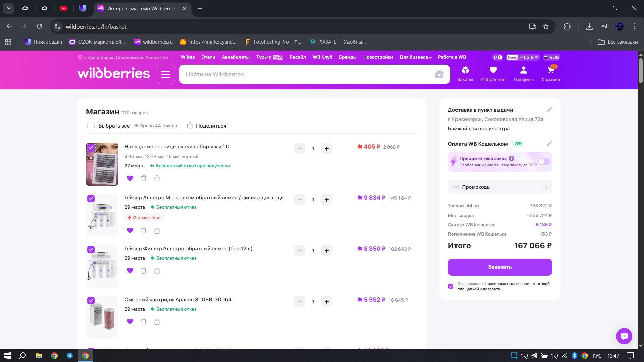Enable the Приоритетный заказ toggle

click(544, 162)
